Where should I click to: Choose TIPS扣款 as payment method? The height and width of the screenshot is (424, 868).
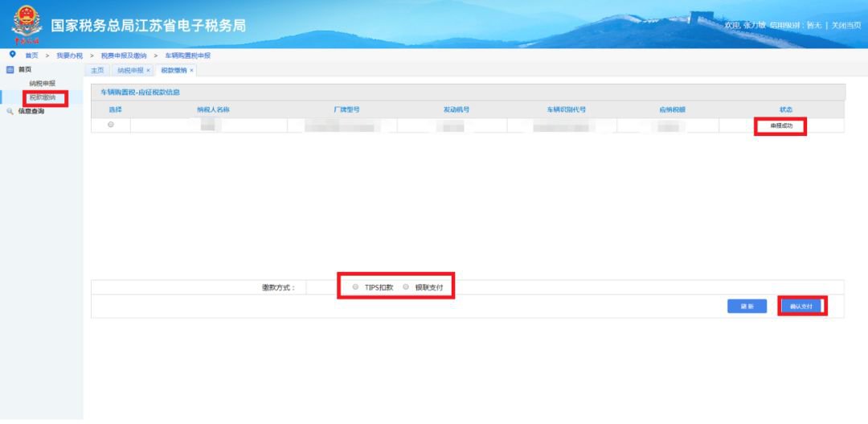coord(356,286)
